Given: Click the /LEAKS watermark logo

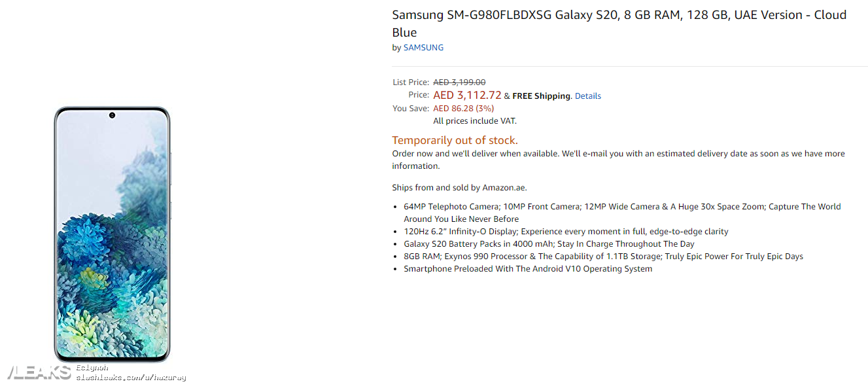Looking at the screenshot, I should pyautogui.click(x=39, y=372).
